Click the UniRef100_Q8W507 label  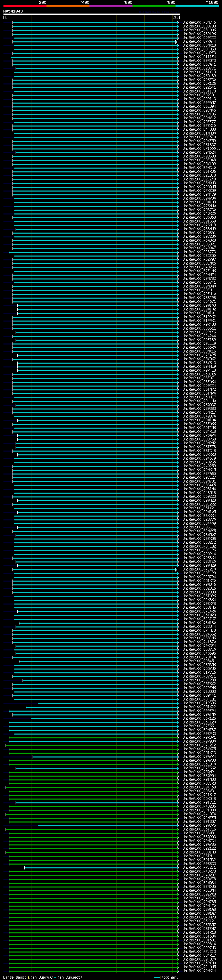(x=199, y=535)
